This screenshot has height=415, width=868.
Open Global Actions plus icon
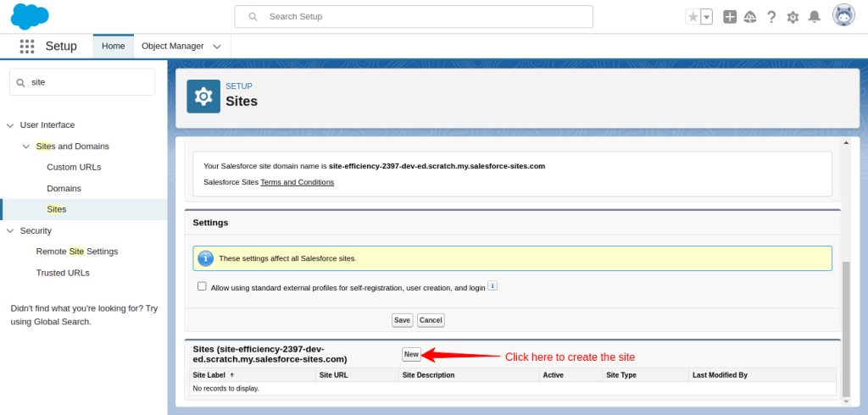pyautogui.click(x=730, y=17)
